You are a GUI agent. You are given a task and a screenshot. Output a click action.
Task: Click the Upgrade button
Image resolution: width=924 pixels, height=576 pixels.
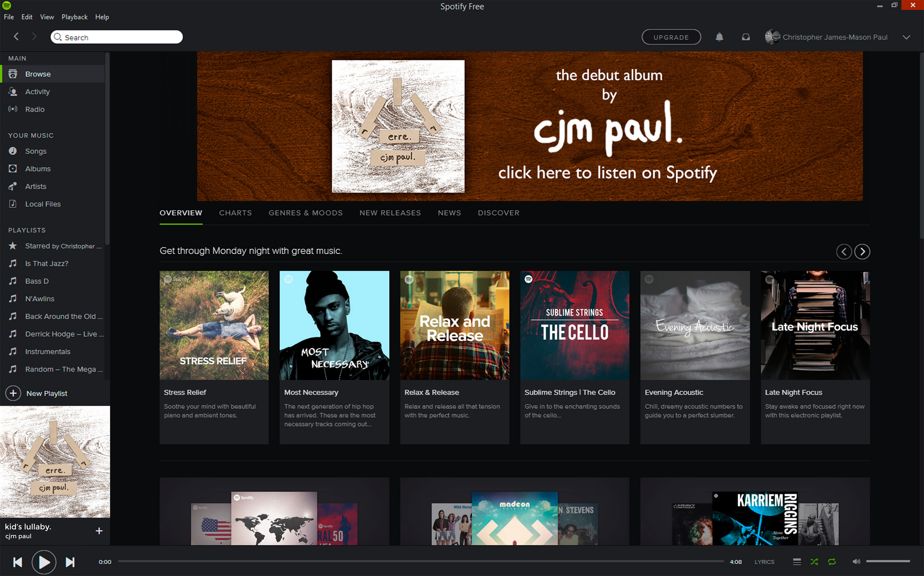[x=671, y=37]
